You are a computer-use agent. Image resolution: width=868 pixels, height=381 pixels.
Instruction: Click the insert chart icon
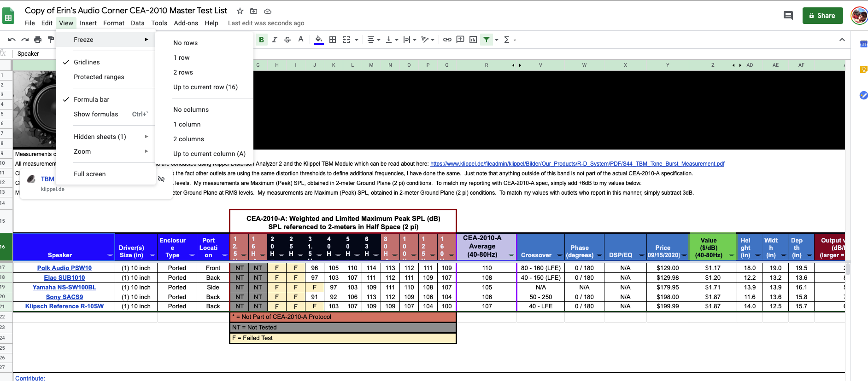pos(473,40)
